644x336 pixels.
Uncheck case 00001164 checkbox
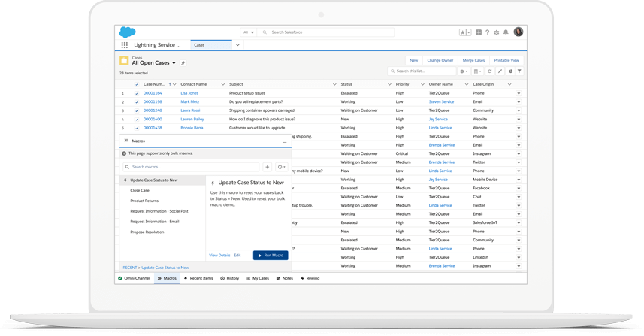(137, 94)
